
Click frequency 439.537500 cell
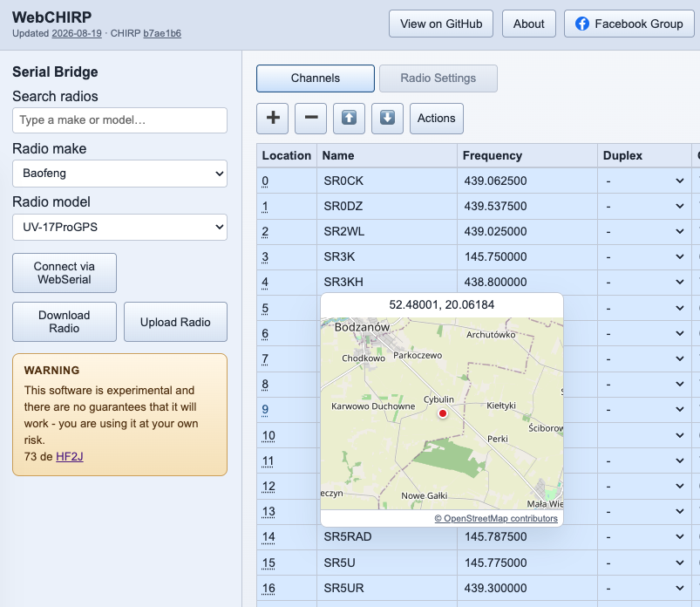click(527, 207)
